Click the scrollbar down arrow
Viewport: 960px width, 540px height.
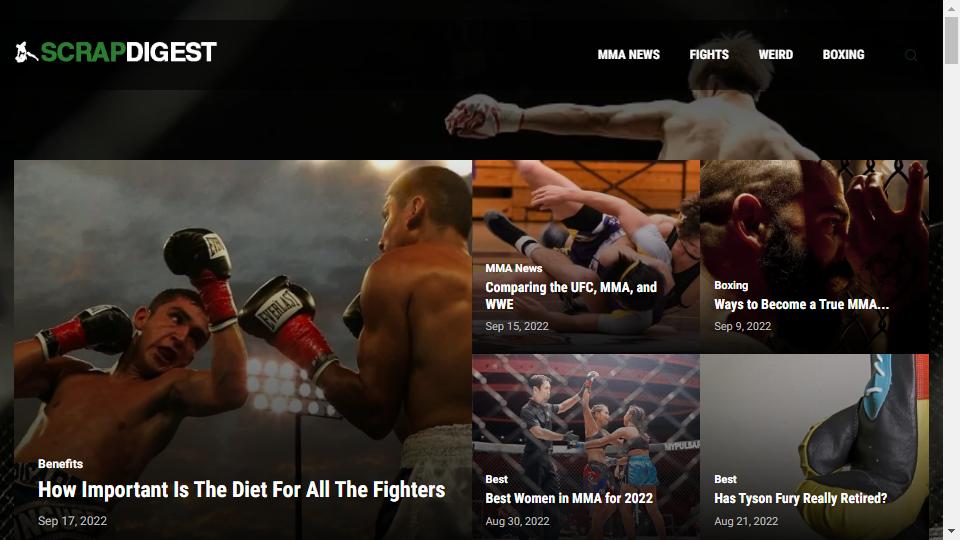[x=951, y=531]
